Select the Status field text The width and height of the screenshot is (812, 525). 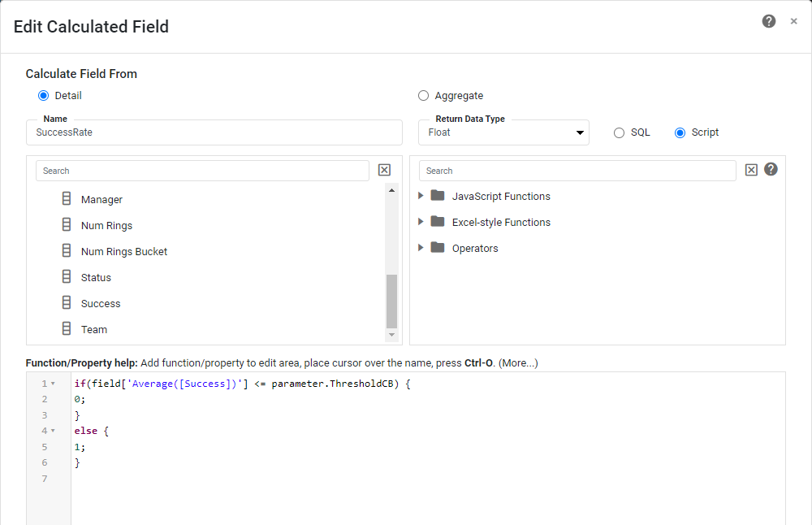(96, 277)
